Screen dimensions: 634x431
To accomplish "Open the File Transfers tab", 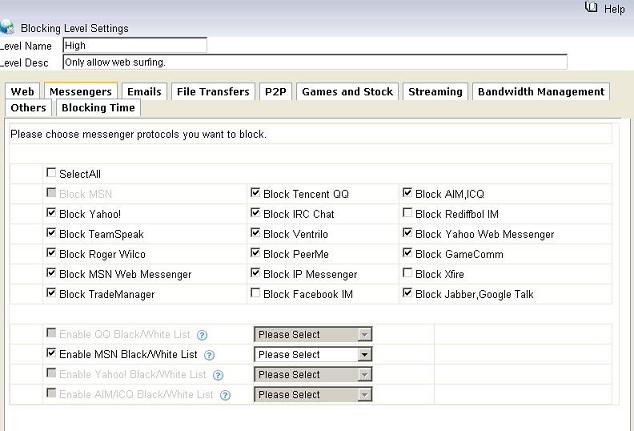I will [x=213, y=91].
